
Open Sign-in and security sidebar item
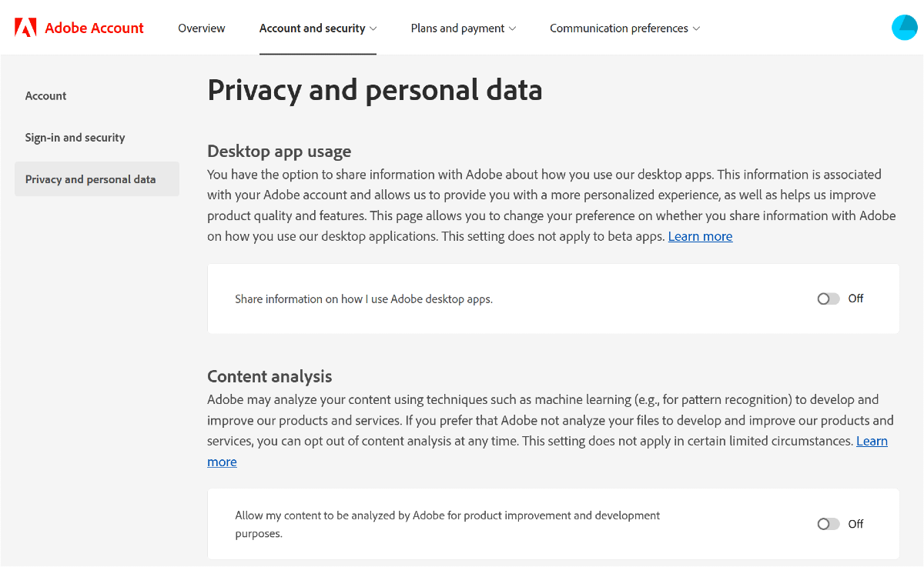tap(75, 138)
